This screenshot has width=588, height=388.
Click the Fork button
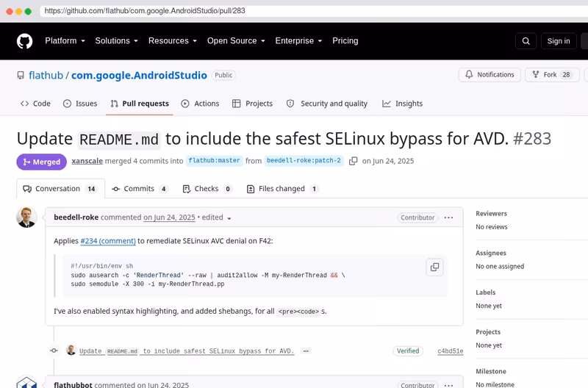(x=552, y=75)
